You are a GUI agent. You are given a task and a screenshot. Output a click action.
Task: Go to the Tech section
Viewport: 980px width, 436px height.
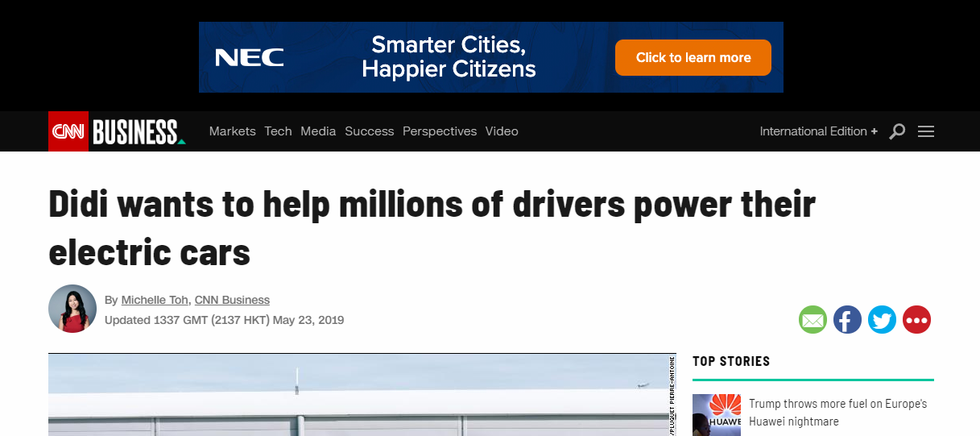pyautogui.click(x=278, y=131)
